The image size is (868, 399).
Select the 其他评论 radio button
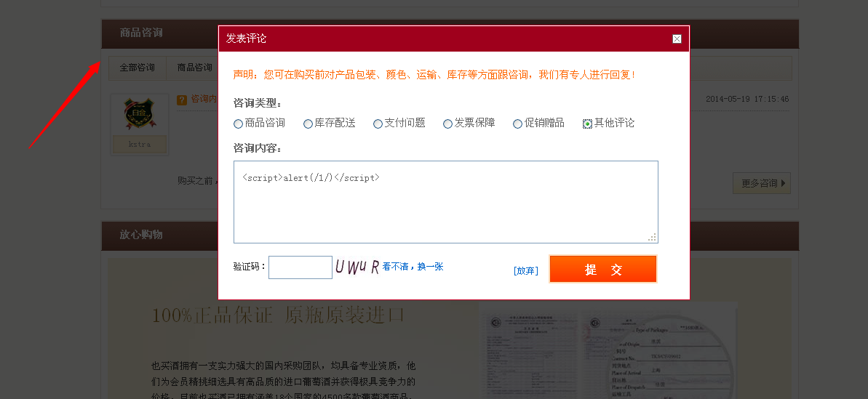point(587,124)
